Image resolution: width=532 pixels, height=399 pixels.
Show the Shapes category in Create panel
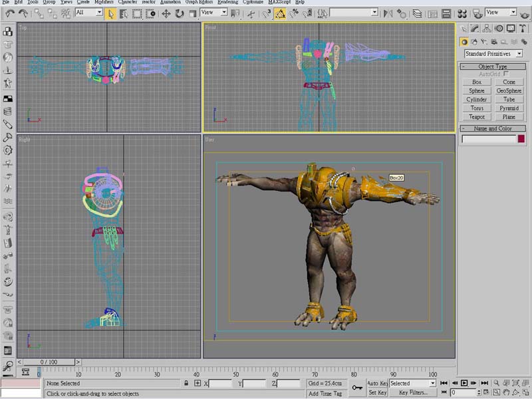[474, 42]
